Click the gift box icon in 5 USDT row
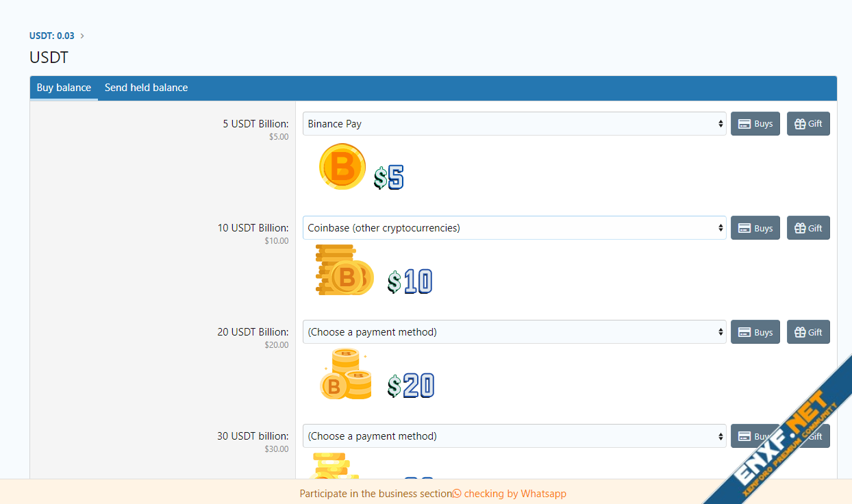The width and height of the screenshot is (852, 504). 800,124
